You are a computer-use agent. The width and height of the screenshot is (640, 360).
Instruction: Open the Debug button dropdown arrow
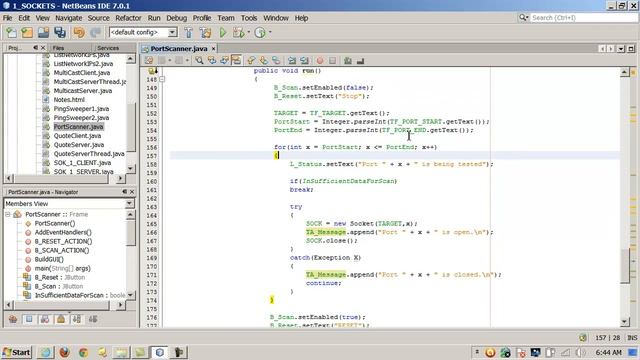248,32
